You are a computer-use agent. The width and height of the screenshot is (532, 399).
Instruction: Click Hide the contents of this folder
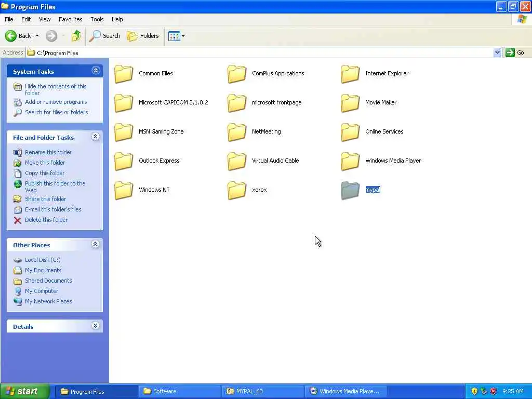point(56,89)
